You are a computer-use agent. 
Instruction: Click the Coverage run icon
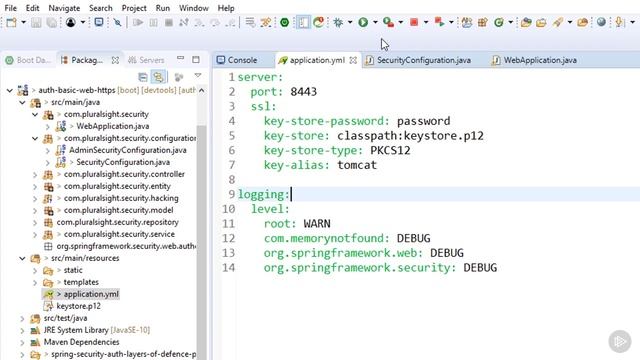(388, 22)
